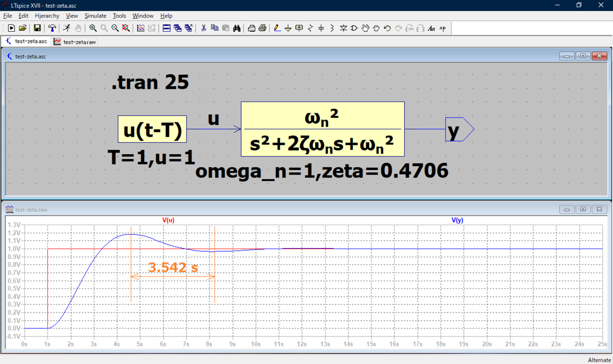Click the Zoom to Fit icon
The width and height of the screenshot is (613, 364).
tap(126, 28)
